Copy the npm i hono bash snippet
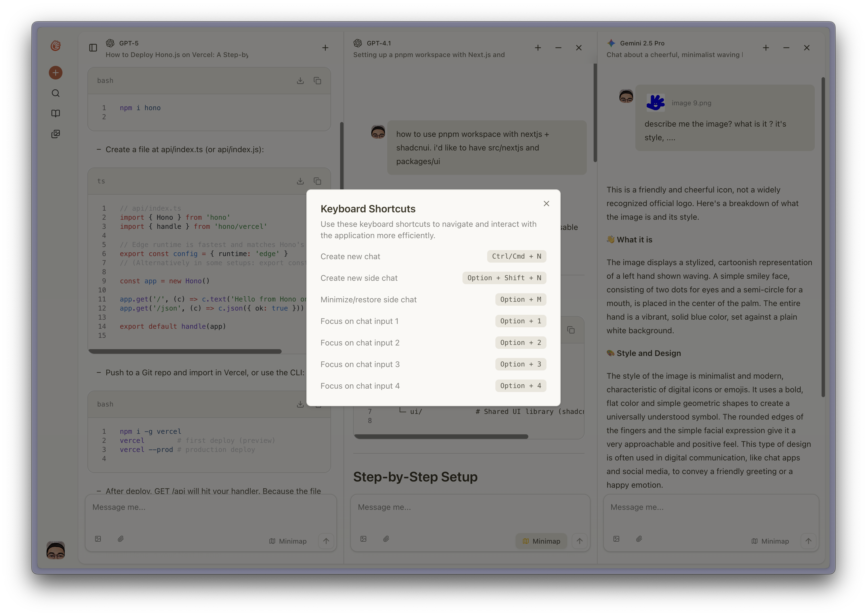The image size is (867, 616). click(x=317, y=80)
